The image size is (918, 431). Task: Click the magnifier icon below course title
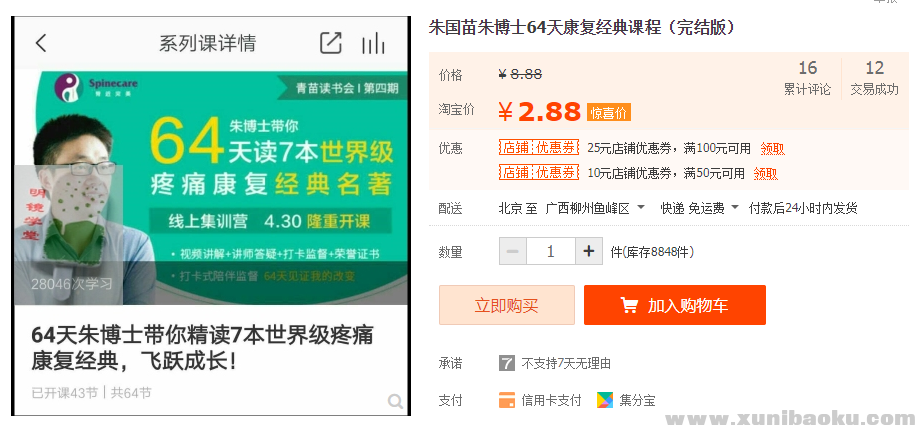click(x=395, y=402)
